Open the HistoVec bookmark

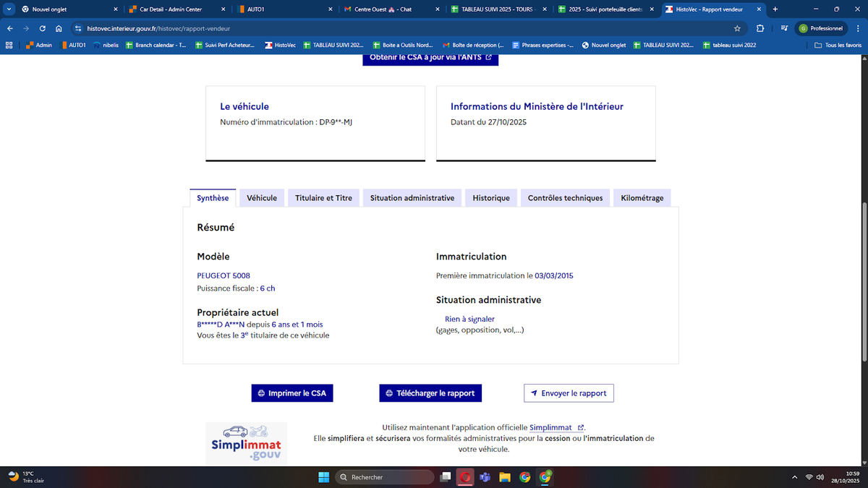point(280,45)
